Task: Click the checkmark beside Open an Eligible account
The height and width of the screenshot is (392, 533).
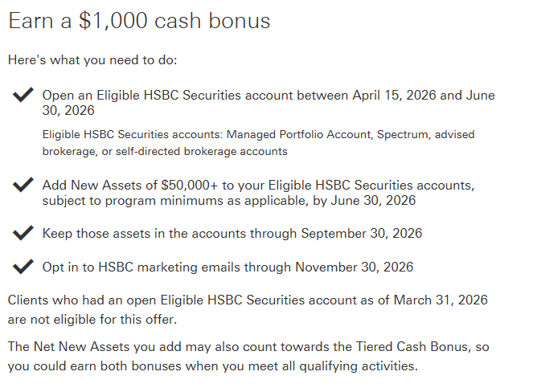Action: pos(23,96)
